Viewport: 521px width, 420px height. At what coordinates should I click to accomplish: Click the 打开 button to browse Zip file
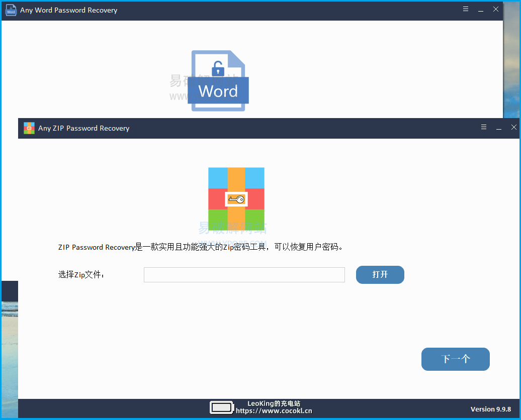pyautogui.click(x=380, y=275)
